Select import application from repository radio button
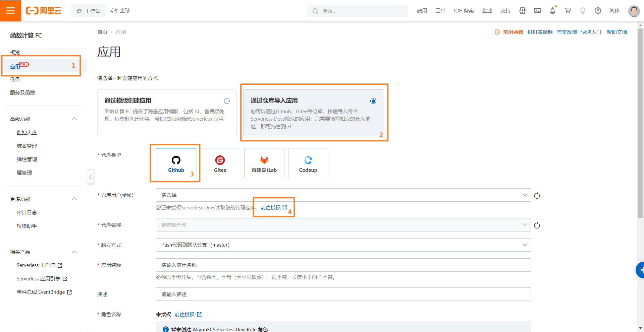Screen dimensions: 644x332 tap(373, 101)
